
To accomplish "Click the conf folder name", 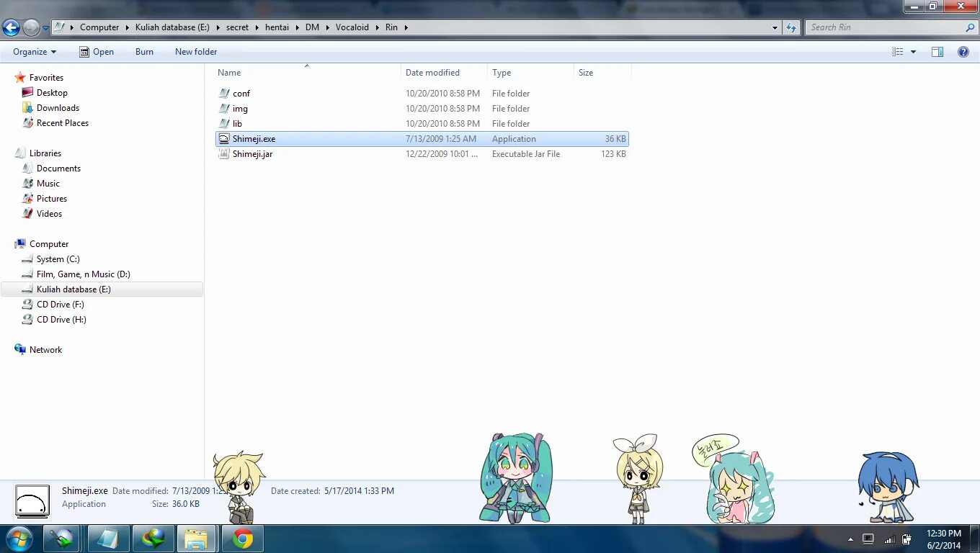I will click(241, 94).
